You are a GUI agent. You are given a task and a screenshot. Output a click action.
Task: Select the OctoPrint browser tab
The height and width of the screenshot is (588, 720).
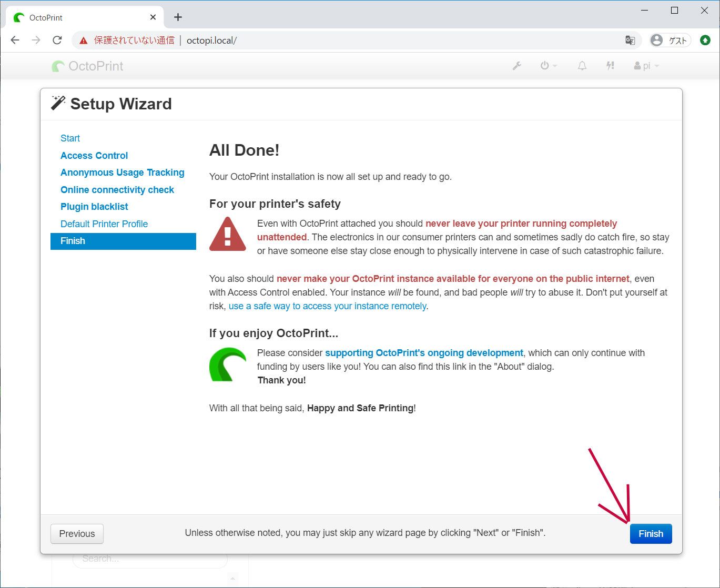(x=85, y=17)
